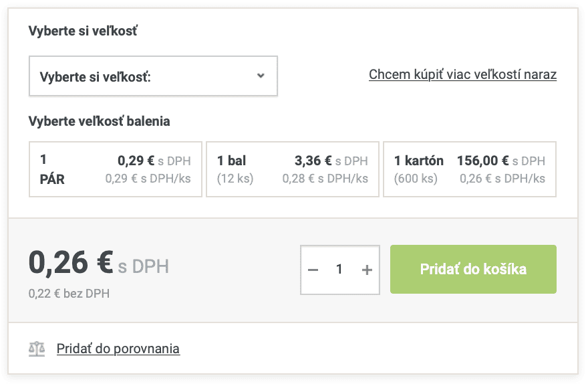Pick the "1 kartón (600 ks)" package
The height and width of the screenshot is (384, 588).
point(470,169)
